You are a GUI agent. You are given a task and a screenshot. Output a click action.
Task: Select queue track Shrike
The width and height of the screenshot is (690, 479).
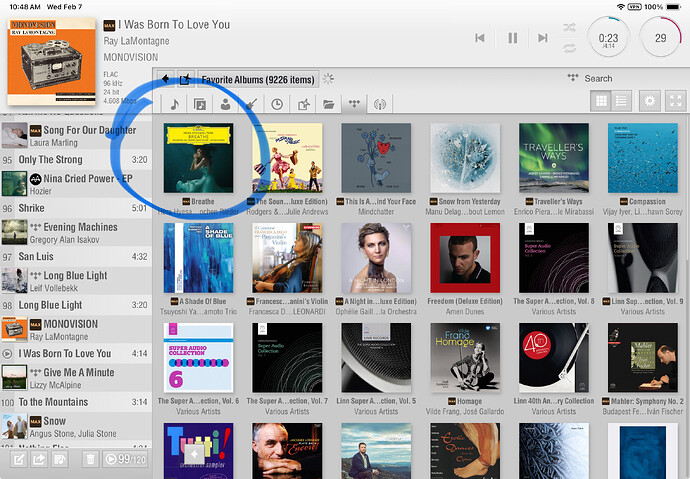76,208
